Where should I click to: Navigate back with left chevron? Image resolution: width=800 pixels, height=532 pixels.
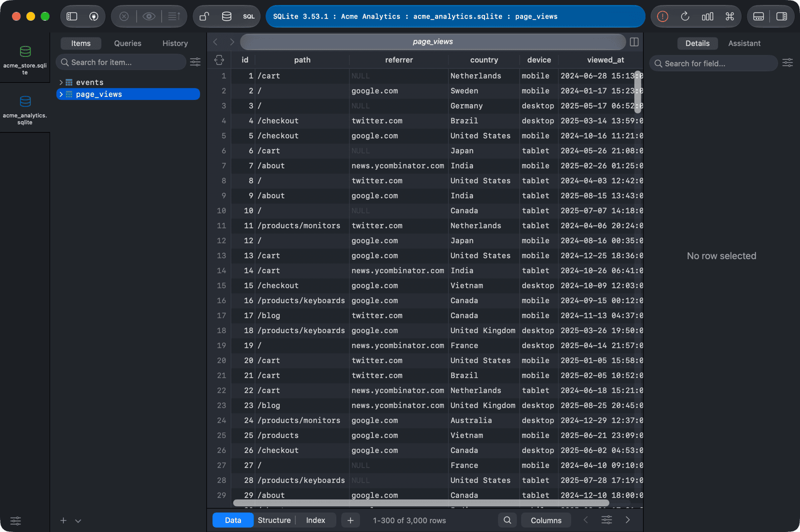[215, 42]
